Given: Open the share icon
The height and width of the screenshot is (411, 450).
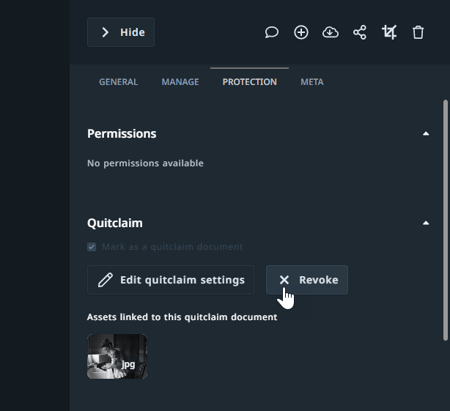Looking at the screenshot, I should pos(360,32).
